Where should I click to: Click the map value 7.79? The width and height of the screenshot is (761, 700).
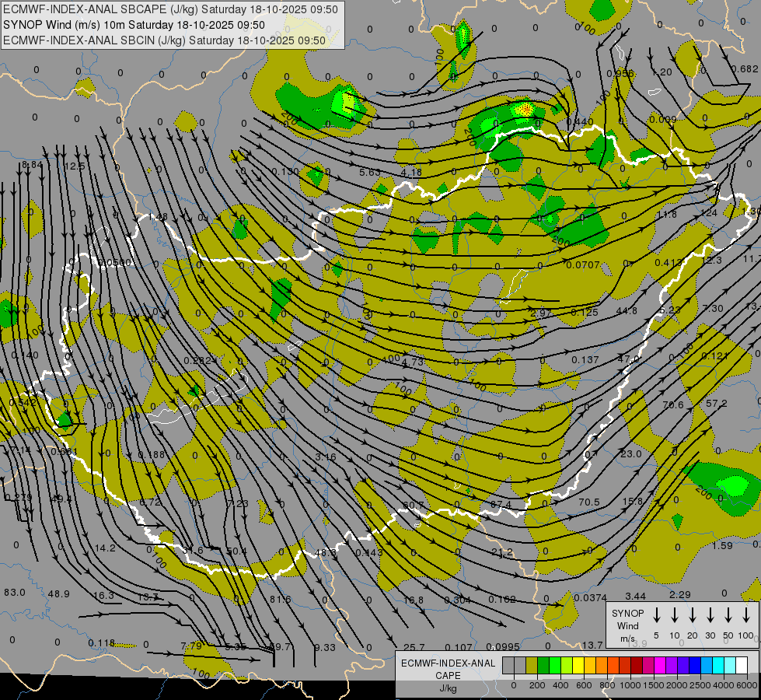coord(191,646)
